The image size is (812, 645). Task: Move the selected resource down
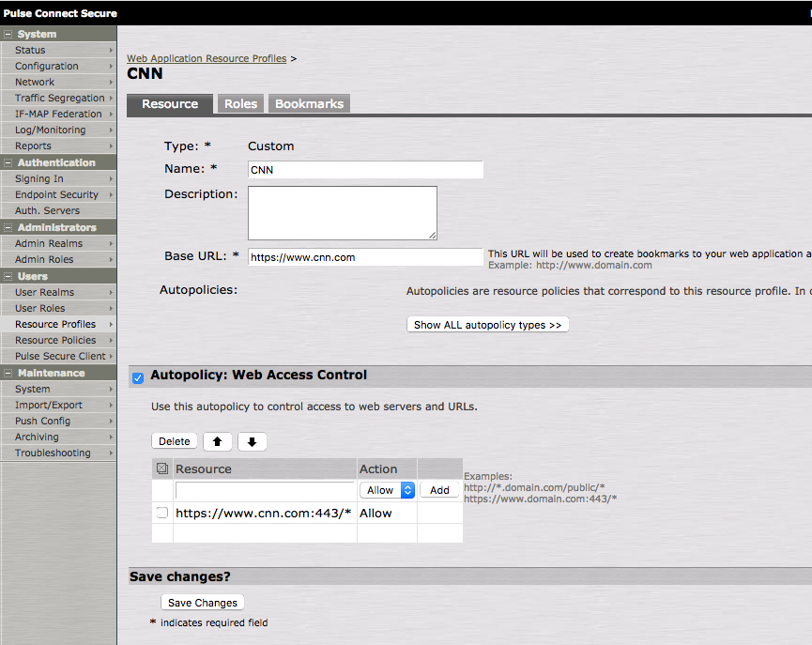(251, 441)
